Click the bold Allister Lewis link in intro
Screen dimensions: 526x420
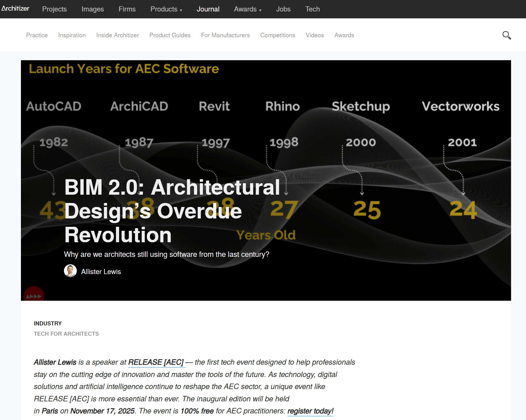click(55, 362)
